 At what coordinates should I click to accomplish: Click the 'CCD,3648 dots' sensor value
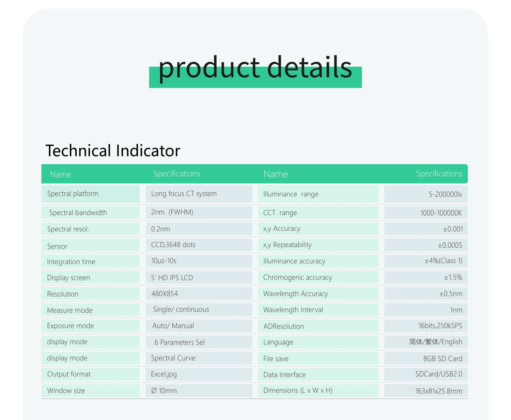click(x=173, y=245)
